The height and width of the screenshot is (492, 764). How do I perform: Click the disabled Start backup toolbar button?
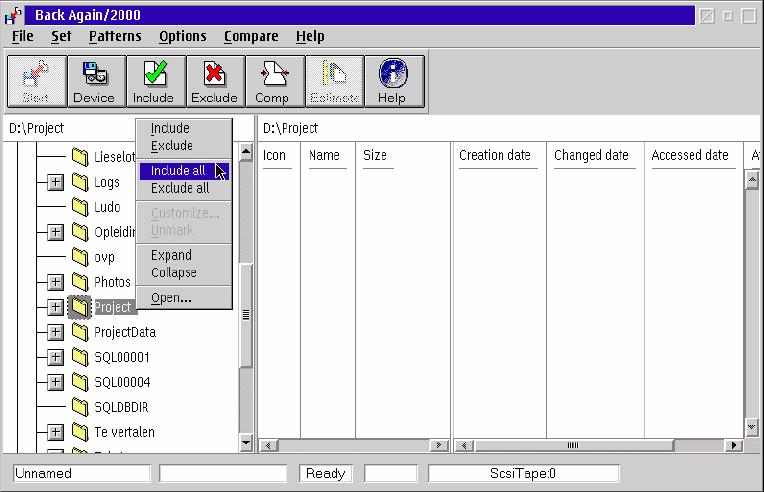tap(37, 81)
